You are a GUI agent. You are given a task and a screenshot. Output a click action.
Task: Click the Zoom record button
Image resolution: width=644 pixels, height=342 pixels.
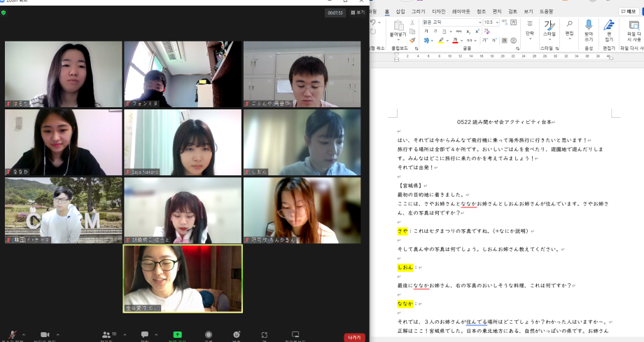point(209,335)
